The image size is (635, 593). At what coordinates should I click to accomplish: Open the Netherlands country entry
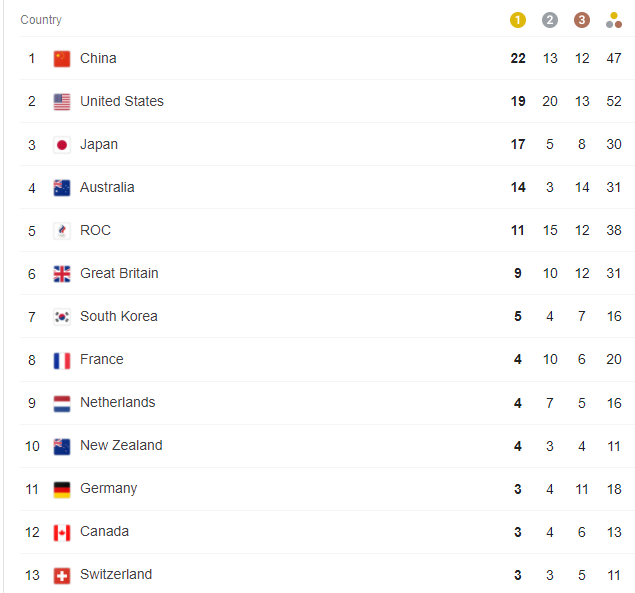coord(117,402)
